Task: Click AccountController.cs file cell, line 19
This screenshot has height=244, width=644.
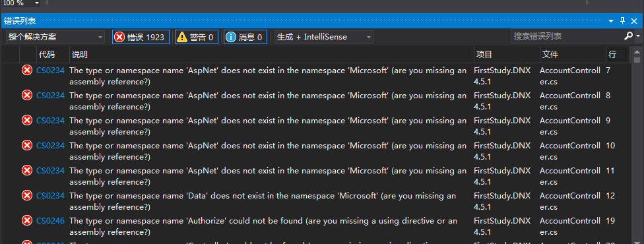Action: [x=570, y=226]
